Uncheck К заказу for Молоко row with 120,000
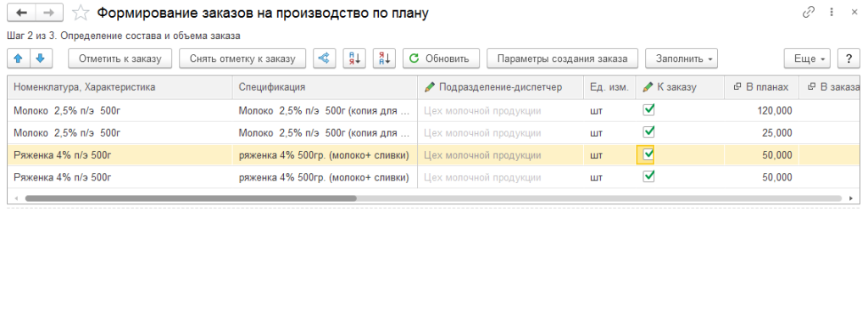This screenshot has width=868, height=334. [x=648, y=109]
